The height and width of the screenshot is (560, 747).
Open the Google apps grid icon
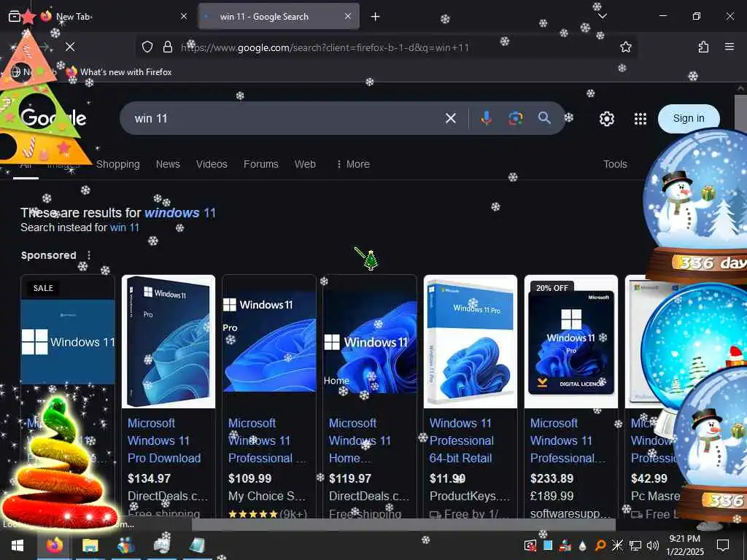[x=640, y=119]
